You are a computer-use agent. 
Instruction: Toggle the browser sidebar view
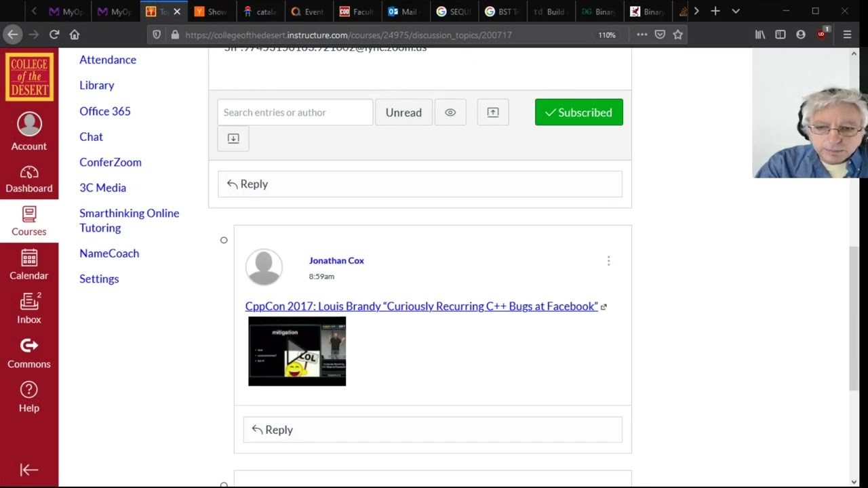[781, 35]
